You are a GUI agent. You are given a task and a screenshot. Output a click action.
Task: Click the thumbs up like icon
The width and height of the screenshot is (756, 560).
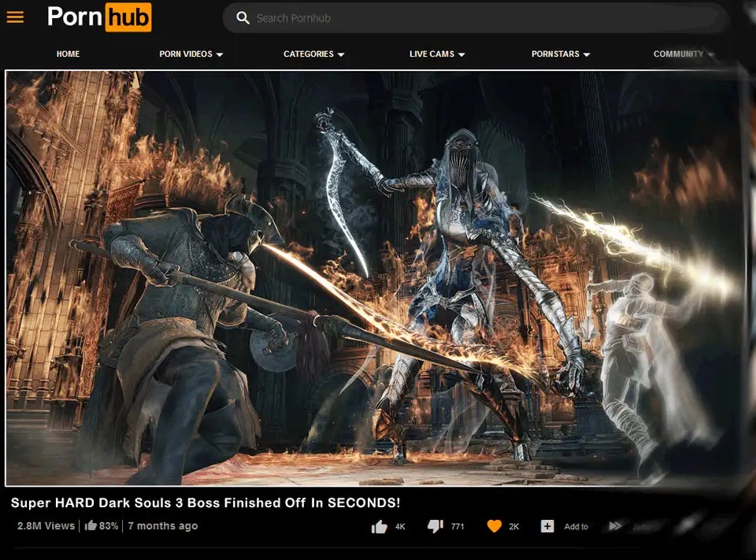[x=379, y=526]
